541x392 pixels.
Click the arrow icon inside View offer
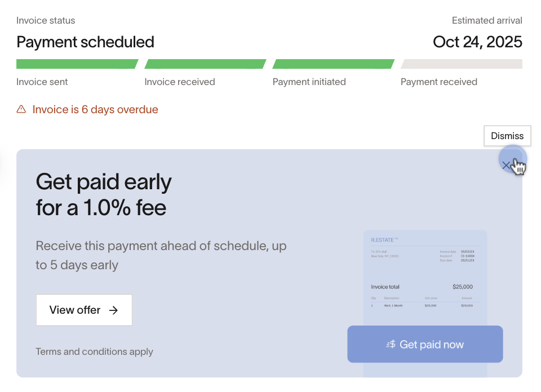(114, 310)
